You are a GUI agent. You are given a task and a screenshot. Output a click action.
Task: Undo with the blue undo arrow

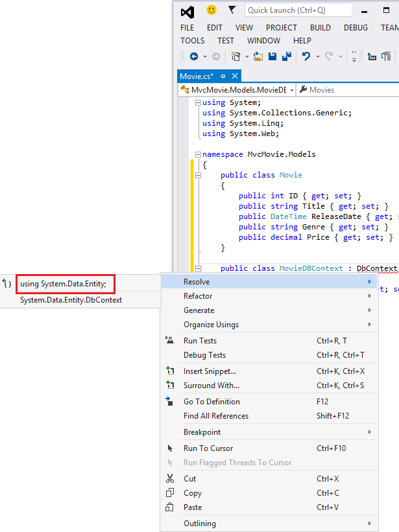coord(306,56)
